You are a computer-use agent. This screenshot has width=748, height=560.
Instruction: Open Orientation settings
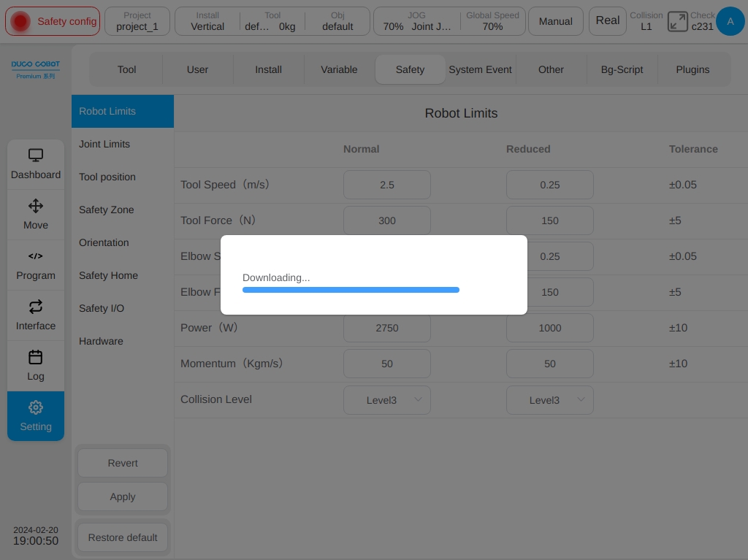pyautogui.click(x=123, y=243)
